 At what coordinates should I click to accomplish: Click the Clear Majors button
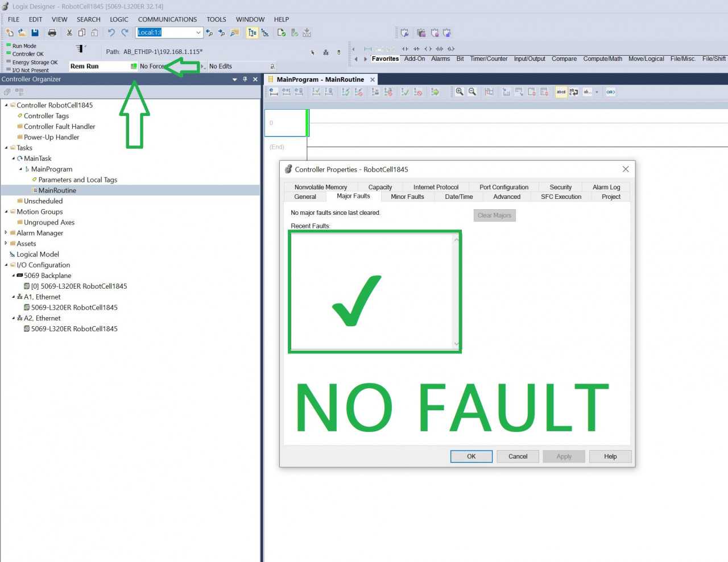[x=494, y=215]
